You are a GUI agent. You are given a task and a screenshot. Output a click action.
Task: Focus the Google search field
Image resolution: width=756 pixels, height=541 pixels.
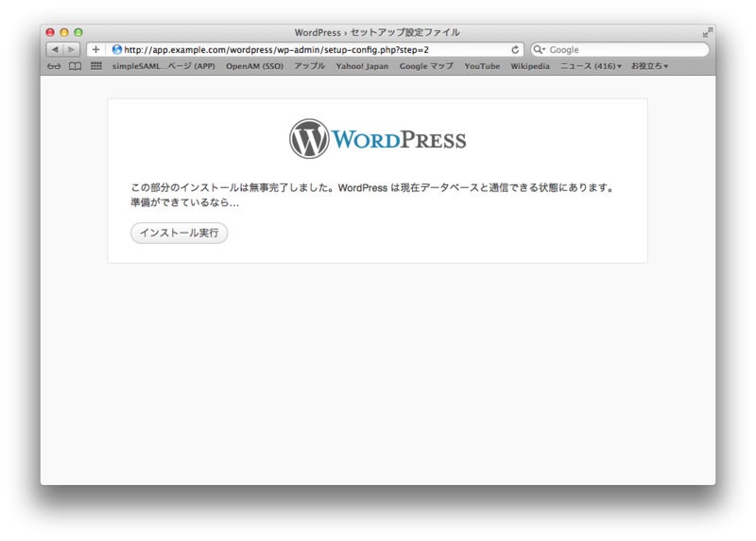(620, 50)
